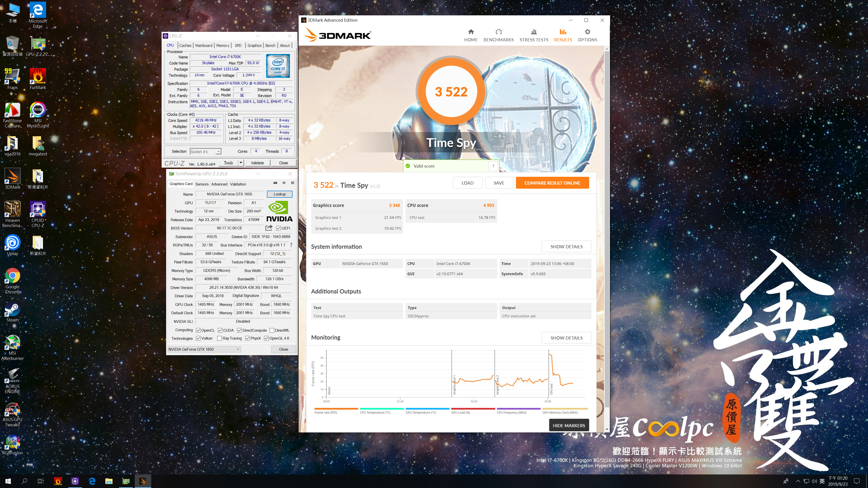The height and width of the screenshot is (488, 868).
Task: Show hidden system tray icons
Action: click(797, 481)
